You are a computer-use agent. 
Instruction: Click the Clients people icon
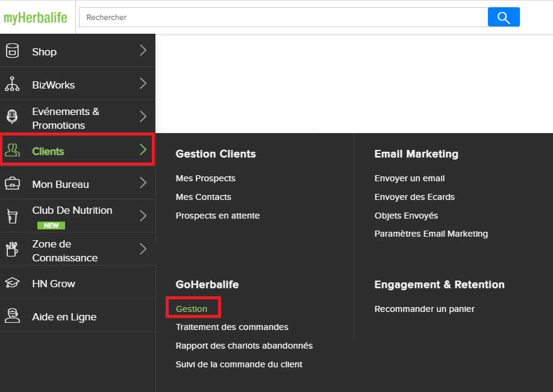tap(12, 150)
